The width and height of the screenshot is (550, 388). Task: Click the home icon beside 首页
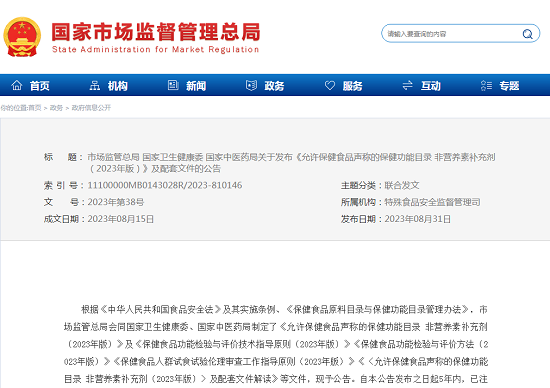tap(16, 85)
